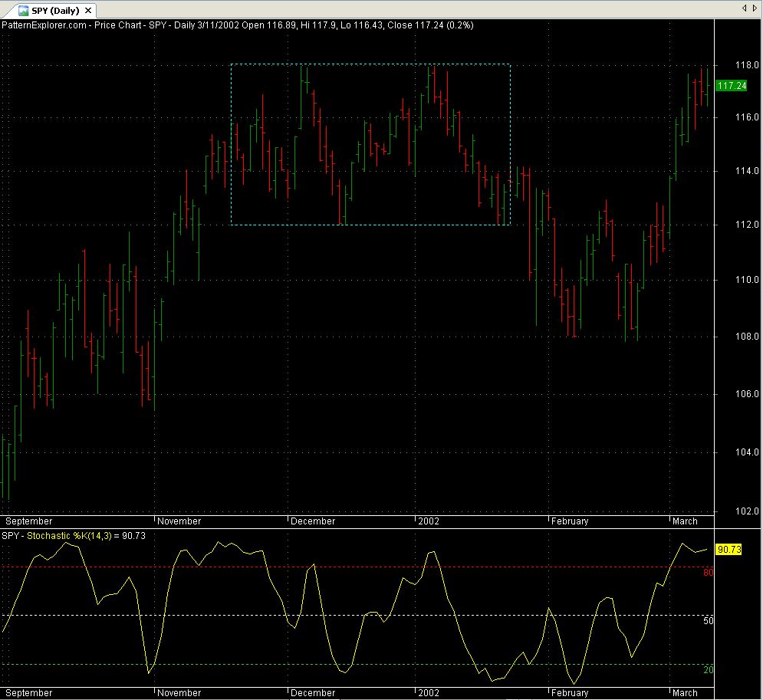Click the November label on the stochastic axis
Screen dimensions: 763x700
click(x=179, y=693)
